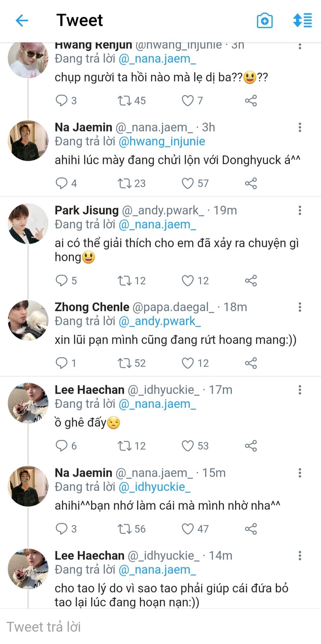Like Lee Haechan's 17m tweet
The image size is (321, 644).
click(x=188, y=446)
